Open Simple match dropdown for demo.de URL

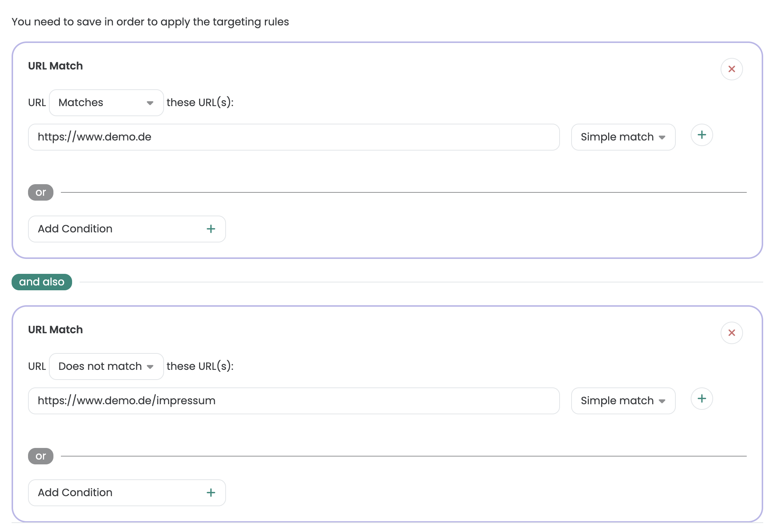(623, 137)
